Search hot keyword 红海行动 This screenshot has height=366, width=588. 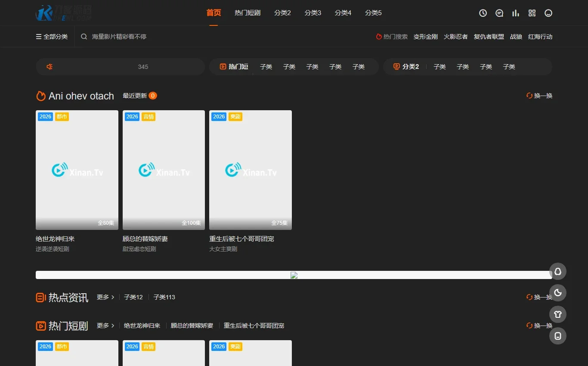click(540, 37)
